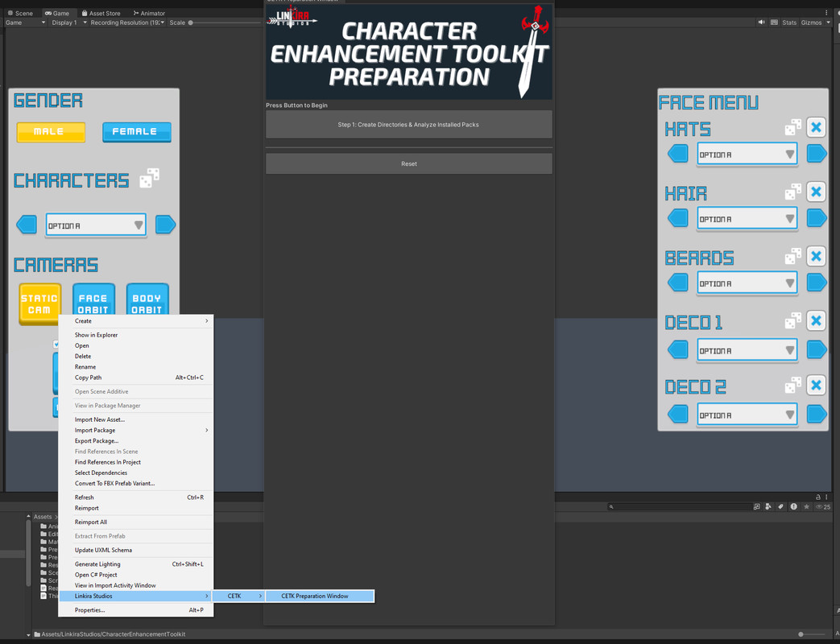The height and width of the screenshot is (644, 840).
Task: Open the Display 1 dropdown
Action: 68,23
